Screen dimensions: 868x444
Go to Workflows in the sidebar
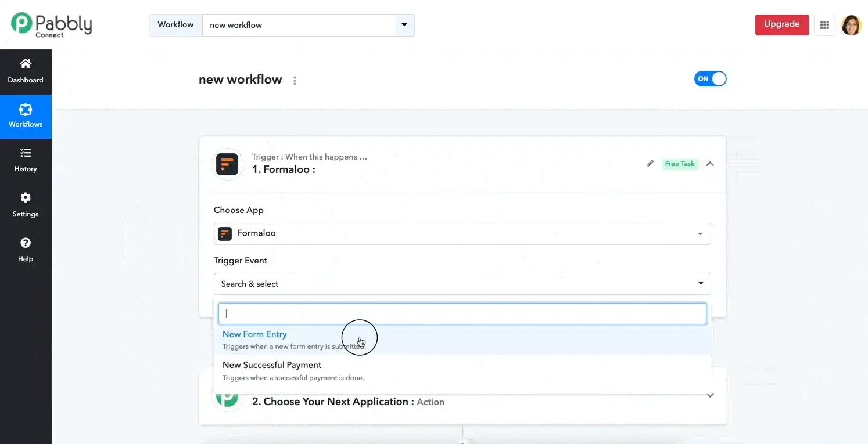pos(26,116)
